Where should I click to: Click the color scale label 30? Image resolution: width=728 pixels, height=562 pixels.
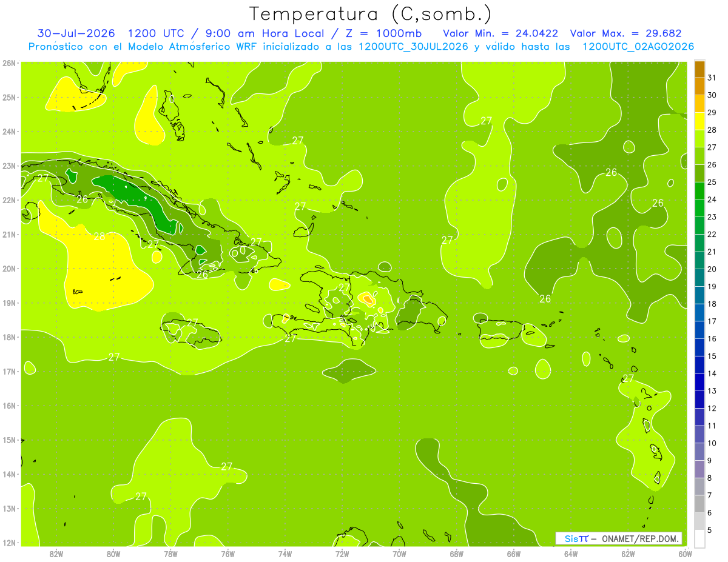click(x=712, y=95)
